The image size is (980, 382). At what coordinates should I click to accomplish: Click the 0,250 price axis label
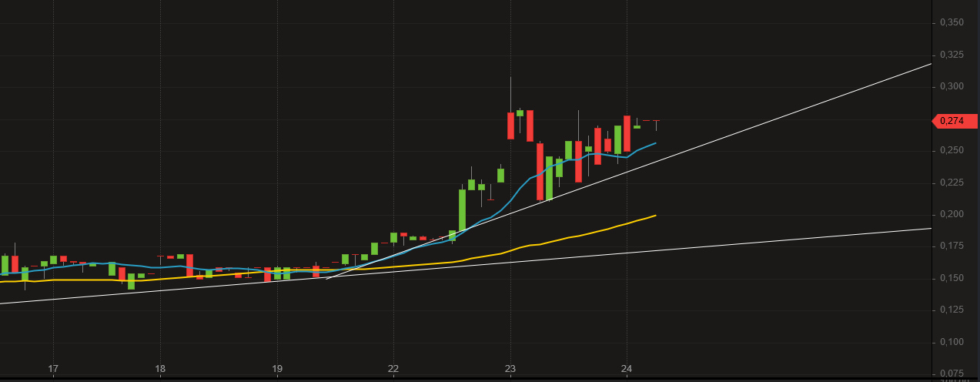click(952, 150)
